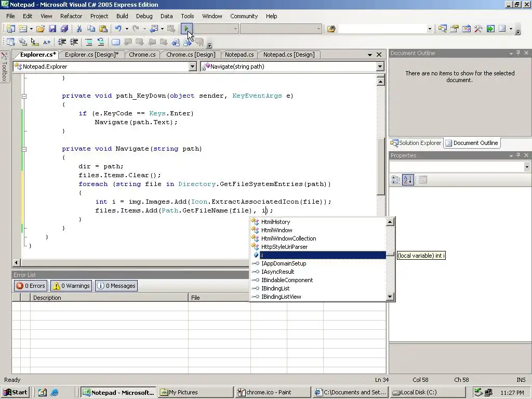Click the Uncomment Selected Lines icon
This screenshot has height=399, width=532.
[x=101, y=42]
